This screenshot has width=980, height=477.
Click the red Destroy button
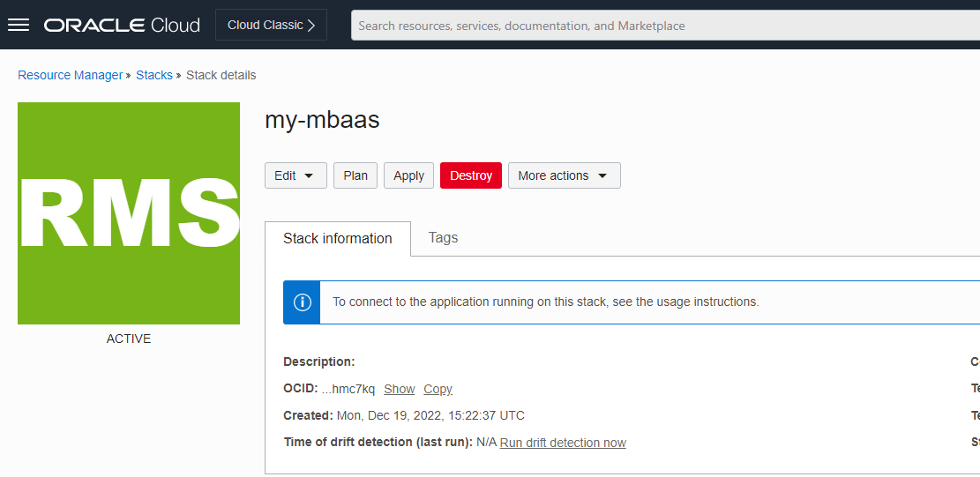(471, 175)
